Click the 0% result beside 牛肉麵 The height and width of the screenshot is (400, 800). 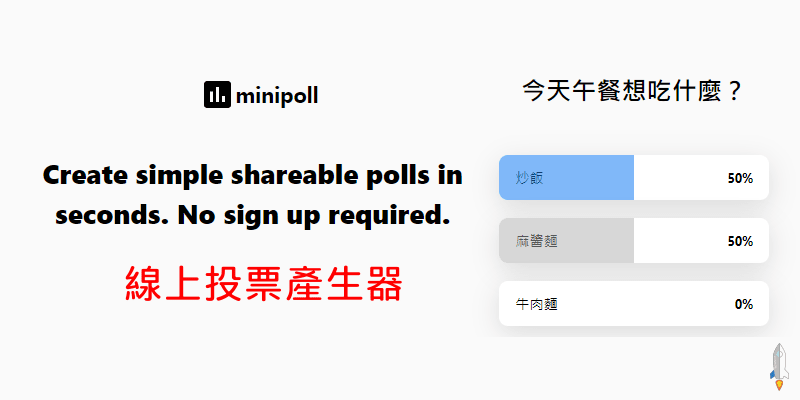(743, 304)
